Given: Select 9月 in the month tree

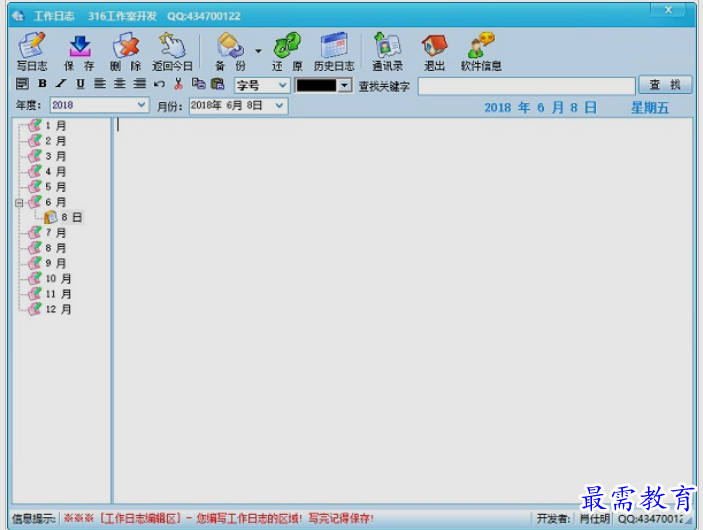Looking at the screenshot, I should click(56, 263).
